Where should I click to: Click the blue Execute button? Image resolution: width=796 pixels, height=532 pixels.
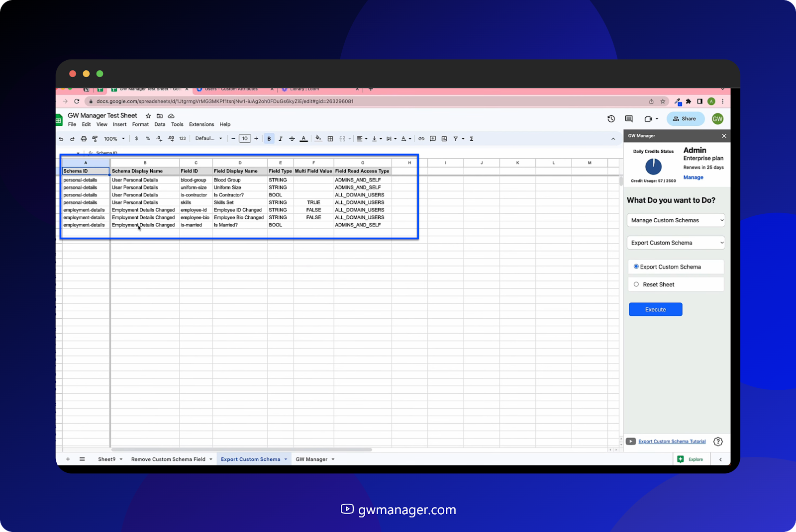pos(655,309)
